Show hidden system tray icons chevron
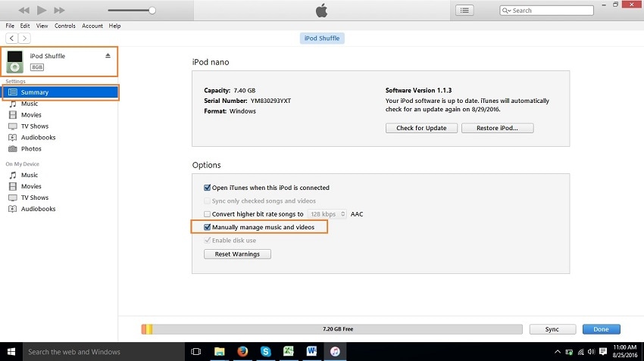Screen dimensions: 644x361 (558, 352)
